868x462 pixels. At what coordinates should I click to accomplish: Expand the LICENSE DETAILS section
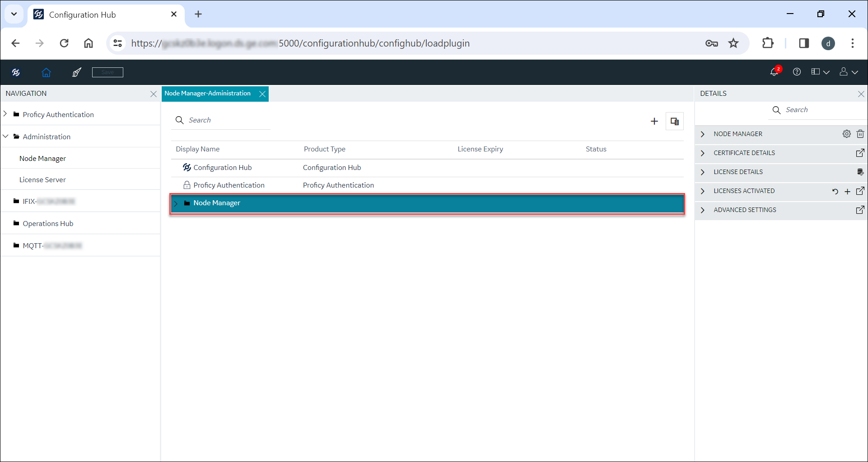[703, 172]
